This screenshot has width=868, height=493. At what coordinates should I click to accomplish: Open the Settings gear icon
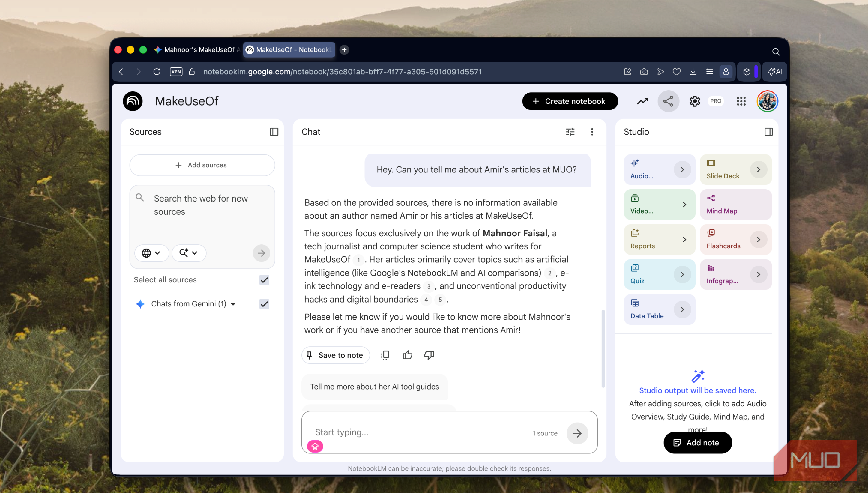pyautogui.click(x=695, y=101)
